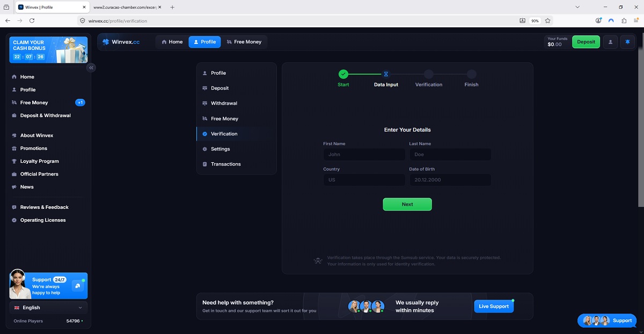Click the green Next button

point(407,204)
